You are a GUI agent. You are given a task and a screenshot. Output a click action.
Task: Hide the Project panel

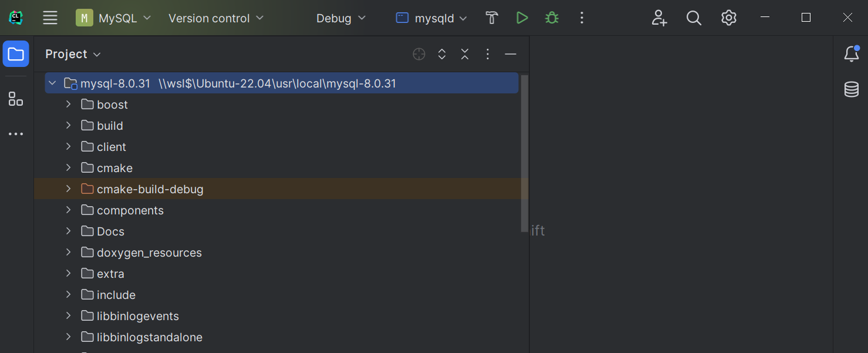coord(511,54)
